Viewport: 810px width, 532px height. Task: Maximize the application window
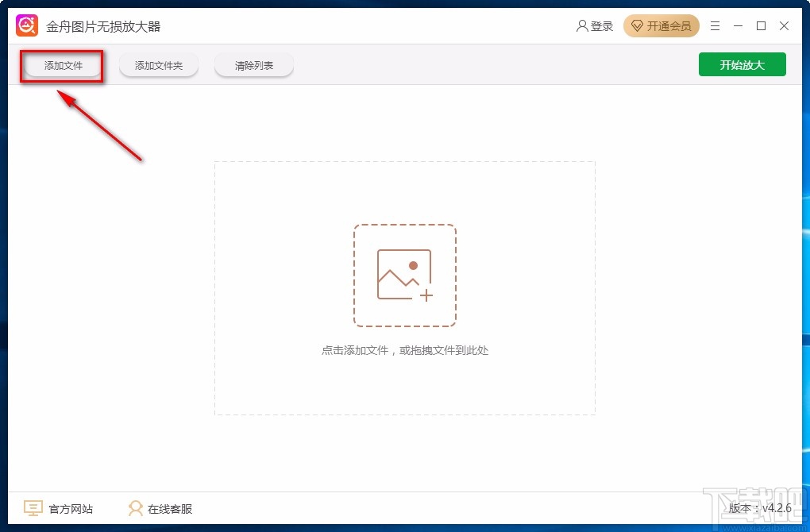760,25
